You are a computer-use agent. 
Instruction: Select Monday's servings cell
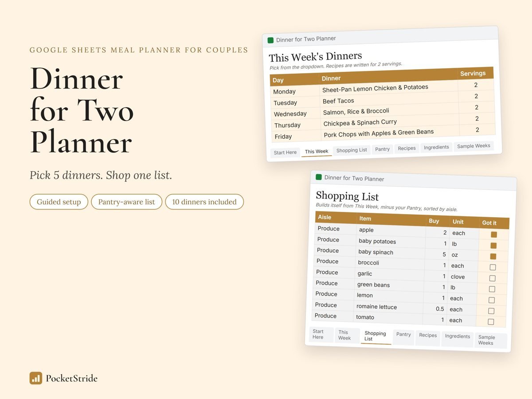click(x=476, y=85)
